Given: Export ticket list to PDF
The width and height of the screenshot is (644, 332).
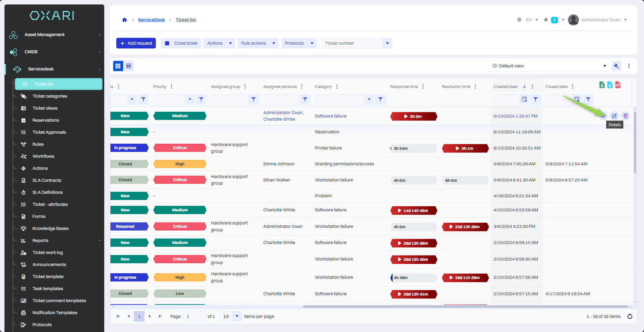Looking at the screenshot, I should (618, 85).
